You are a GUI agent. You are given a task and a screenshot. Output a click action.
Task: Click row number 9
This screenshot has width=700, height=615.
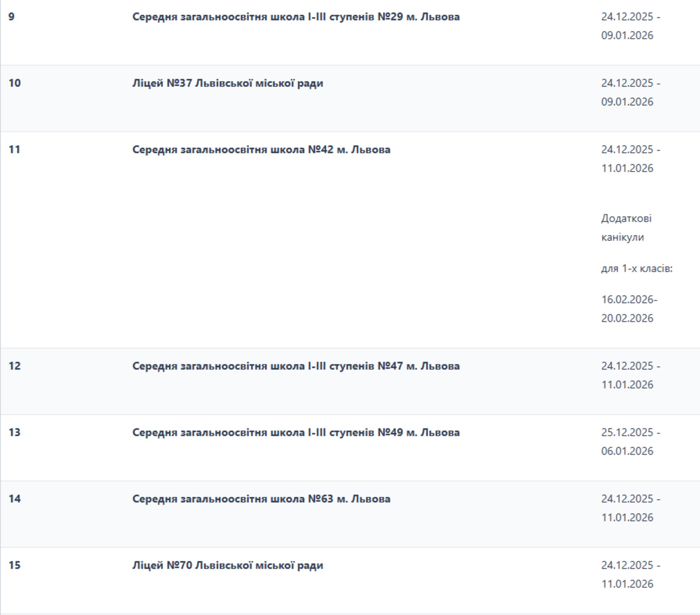coord(12,17)
